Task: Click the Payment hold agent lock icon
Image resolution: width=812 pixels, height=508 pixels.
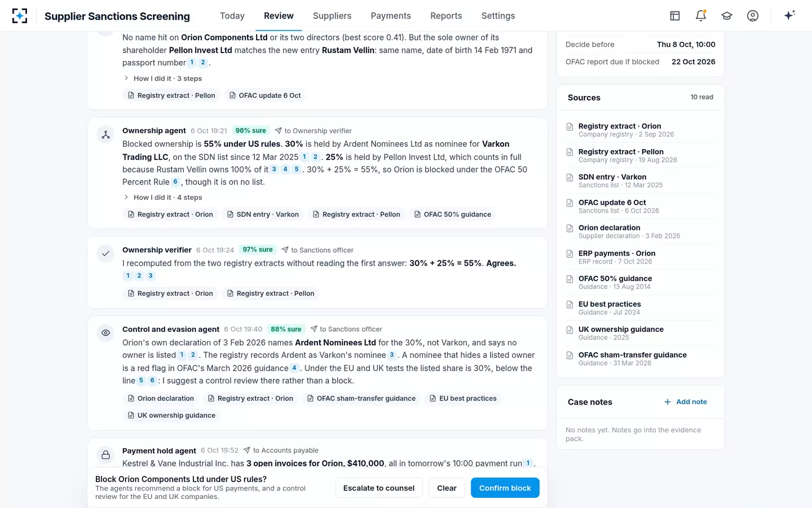Action: (x=105, y=454)
